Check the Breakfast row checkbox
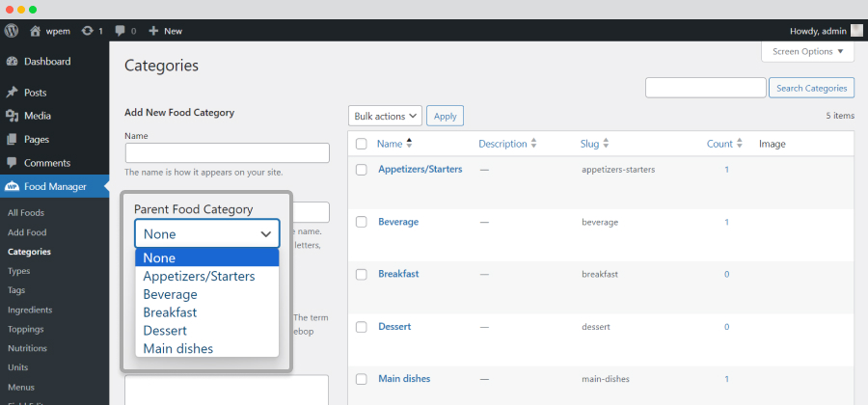 coord(362,275)
